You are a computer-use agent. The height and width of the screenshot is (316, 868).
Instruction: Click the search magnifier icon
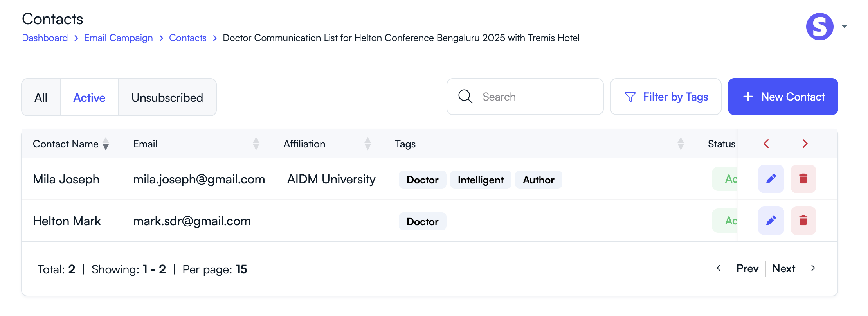(465, 97)
